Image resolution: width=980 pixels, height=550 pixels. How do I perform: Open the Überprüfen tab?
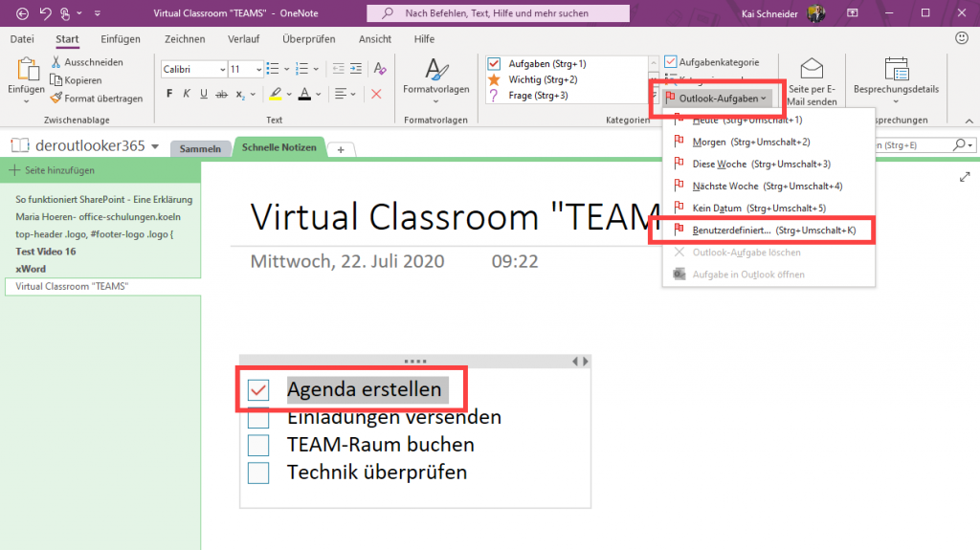click(x=309, y=39)
